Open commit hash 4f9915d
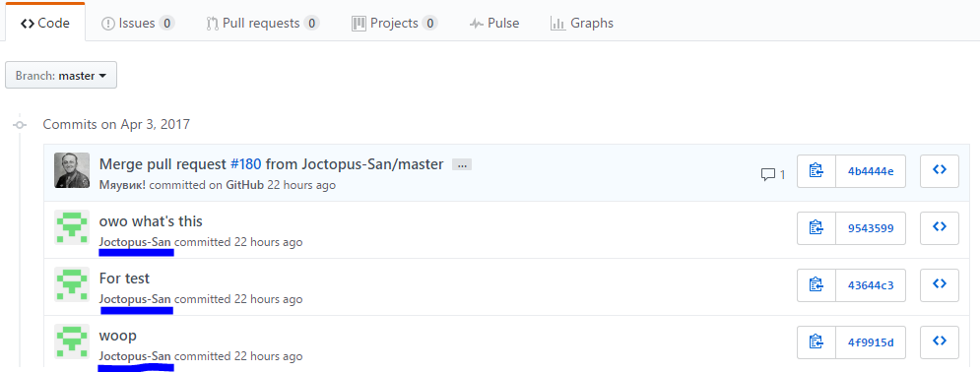This screenshot has height=372, width=980. point(871,342)
